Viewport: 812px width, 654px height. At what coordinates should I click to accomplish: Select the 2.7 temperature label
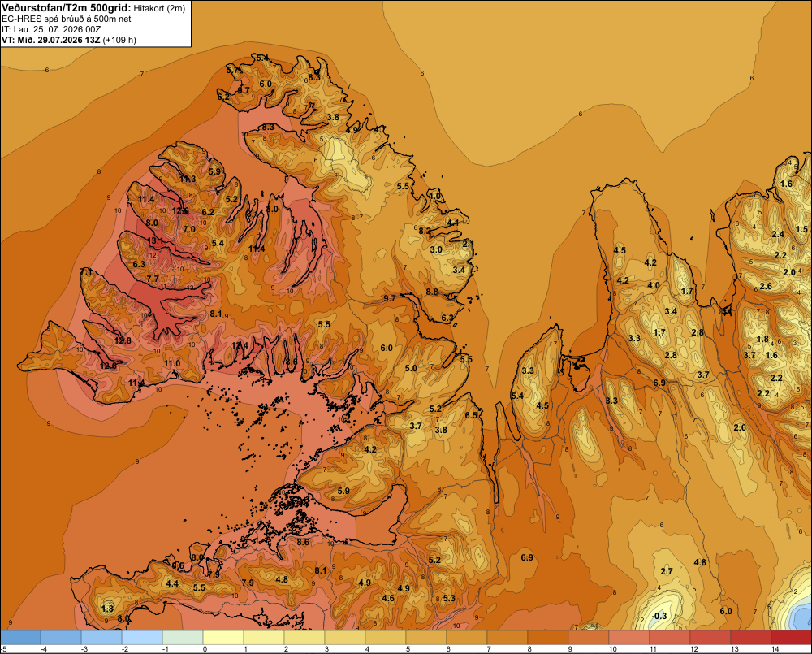(x=667, y=571)
